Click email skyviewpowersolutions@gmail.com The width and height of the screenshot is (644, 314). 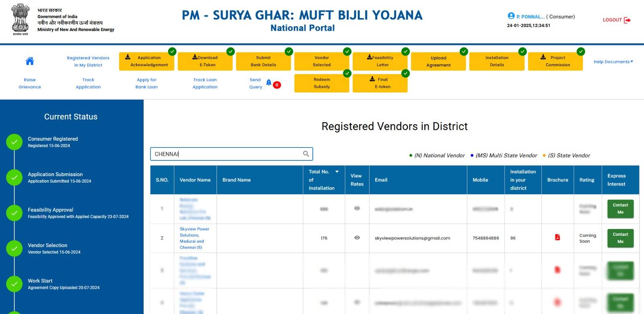pos(413,238)
